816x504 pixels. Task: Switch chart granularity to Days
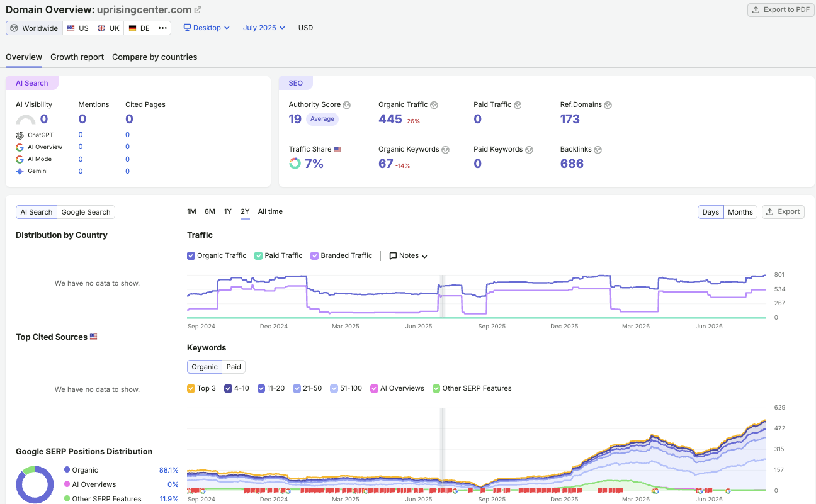click(x=711, y=212)
